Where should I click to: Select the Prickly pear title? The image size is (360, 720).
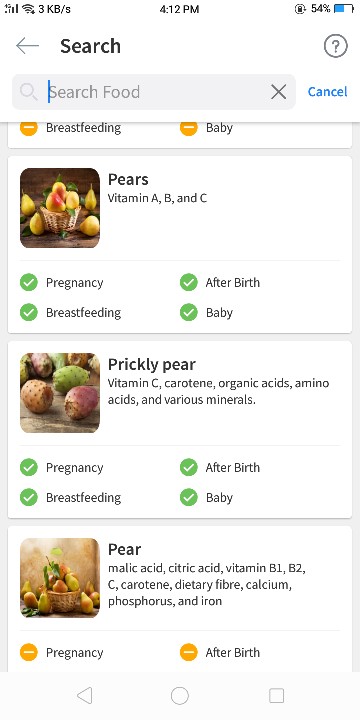[152, 365]
